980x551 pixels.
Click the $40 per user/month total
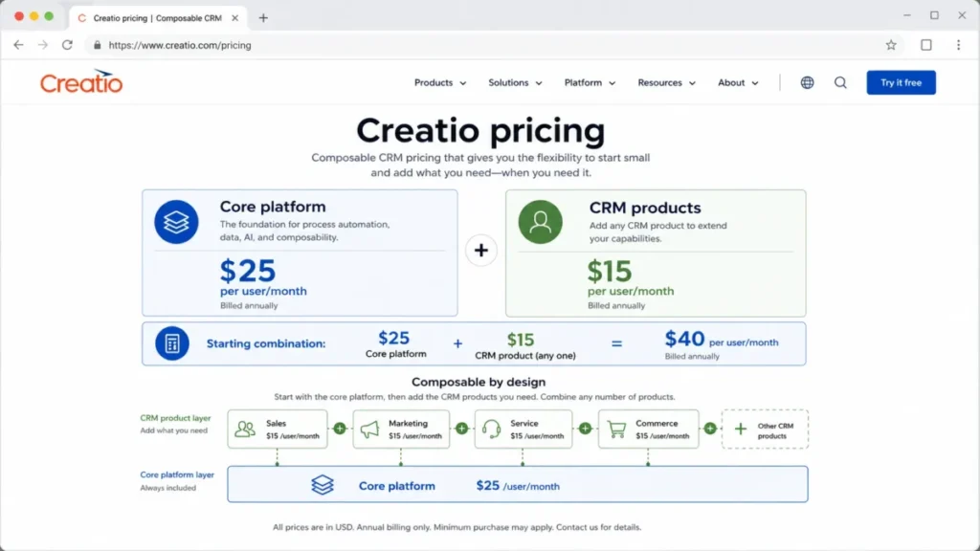(x=722, y=340)
